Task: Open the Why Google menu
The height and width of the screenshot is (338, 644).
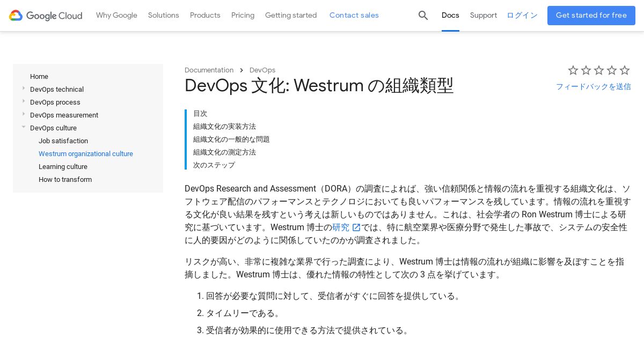Action: tap(116, 16)
